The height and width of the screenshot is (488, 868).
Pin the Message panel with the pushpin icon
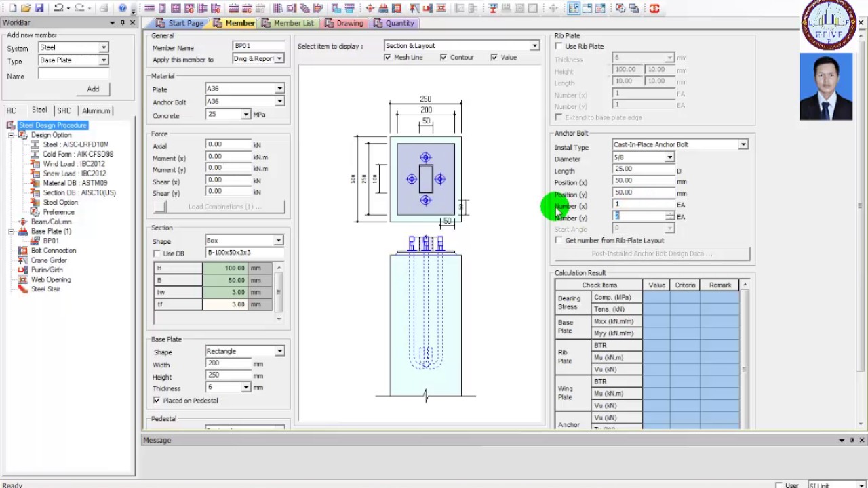pos(852,440)
